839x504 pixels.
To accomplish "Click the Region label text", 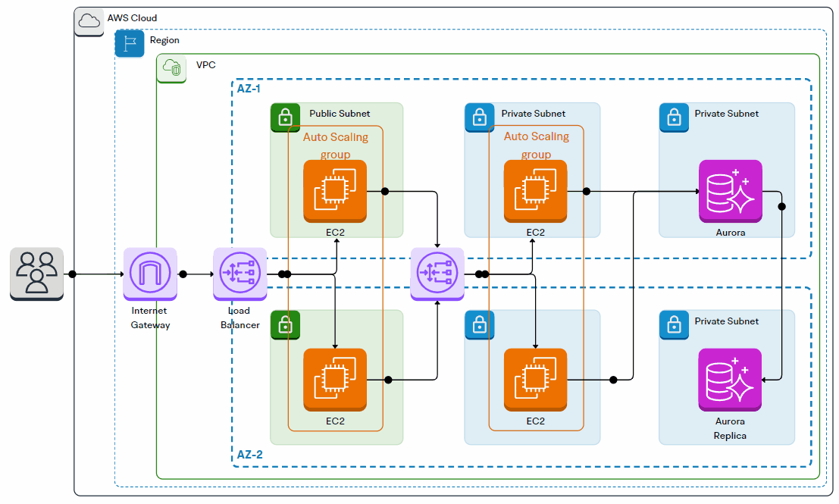I will 164,40.
